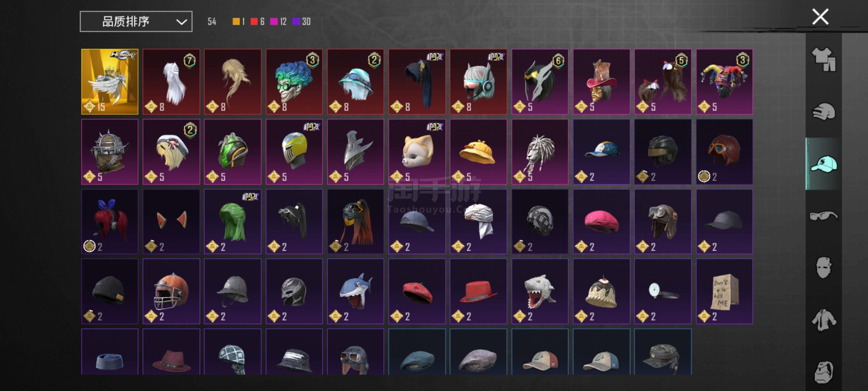The height and width of the screenshot is (391, 868).
Task: Select the full-face mask category at sidebar bottom
Action: [x=824, y=372]
